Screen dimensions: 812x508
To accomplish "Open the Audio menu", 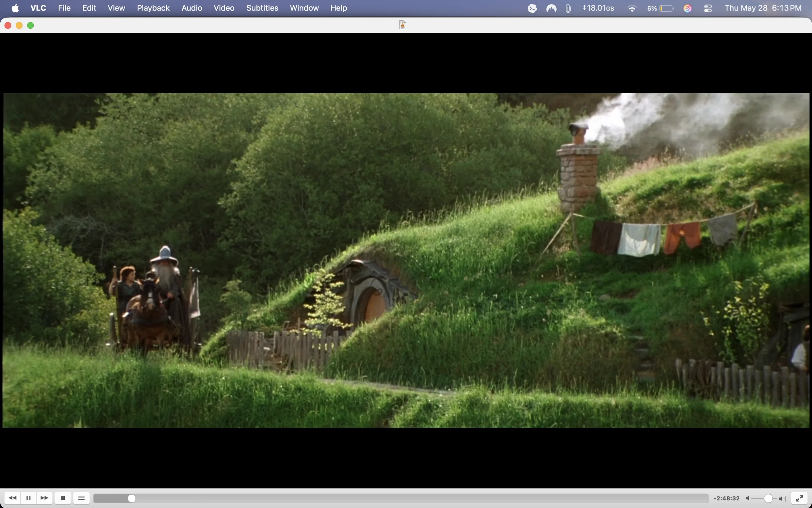I will click(x=192, y=8).
